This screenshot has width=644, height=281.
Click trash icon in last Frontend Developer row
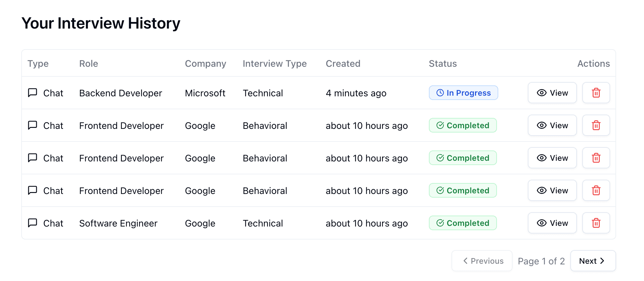(596, 190)
